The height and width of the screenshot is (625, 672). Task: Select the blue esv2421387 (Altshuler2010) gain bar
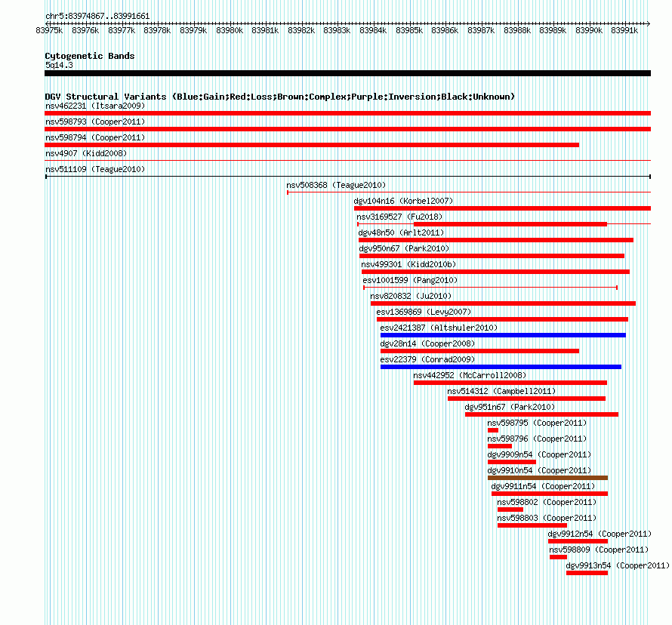503,335
